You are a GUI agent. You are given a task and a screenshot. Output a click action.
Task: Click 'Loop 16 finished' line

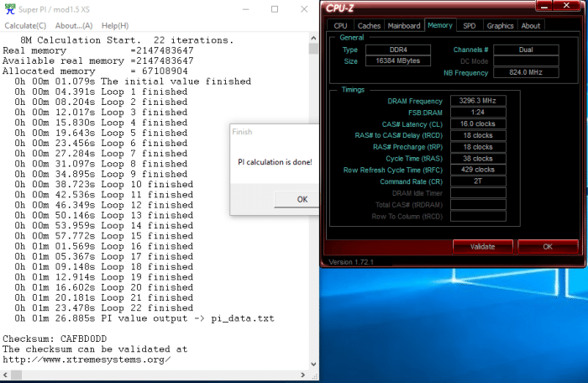point(104,246)
